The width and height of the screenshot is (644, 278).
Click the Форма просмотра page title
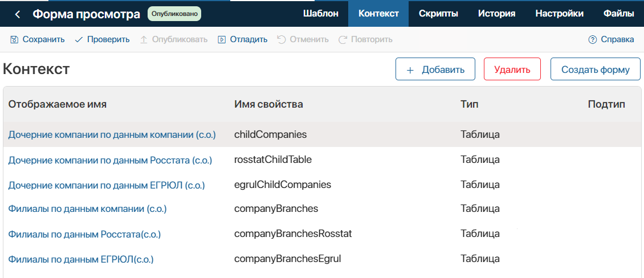point(86,14)
